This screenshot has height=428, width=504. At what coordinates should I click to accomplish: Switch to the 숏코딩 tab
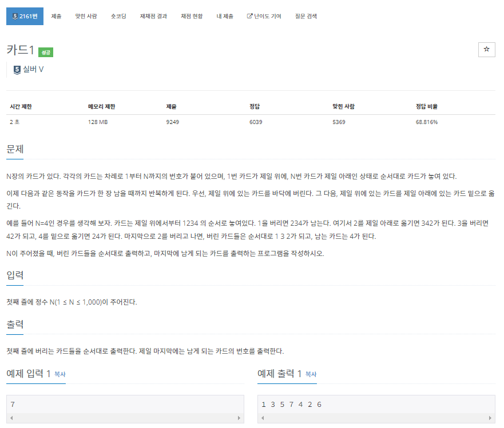118,16
